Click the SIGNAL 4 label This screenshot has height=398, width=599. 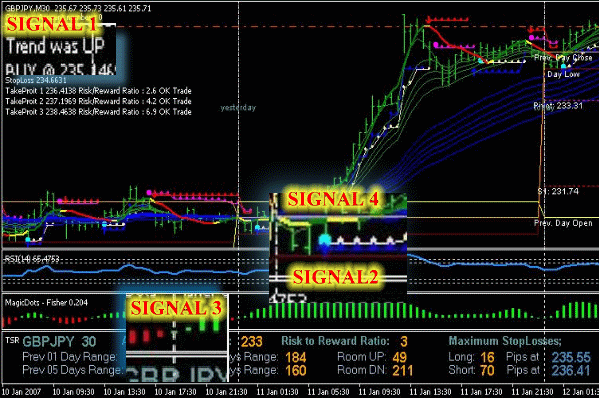click(333, 199)
